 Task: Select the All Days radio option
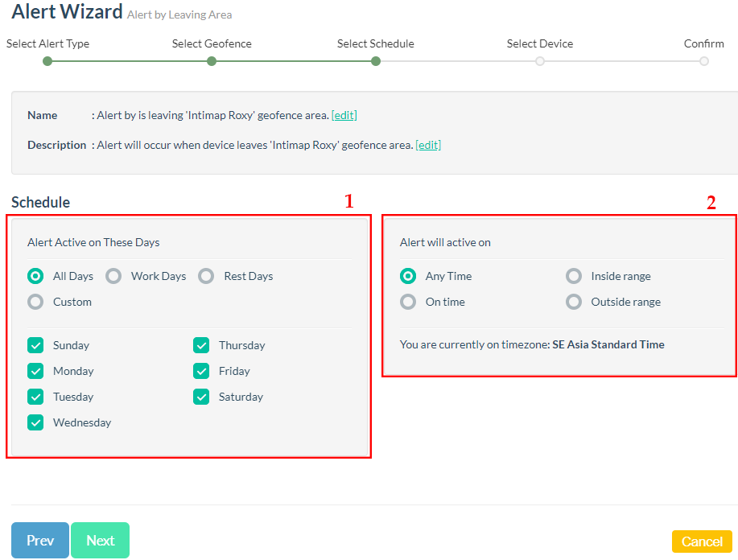pyautogui.click(x=35, y=276)
